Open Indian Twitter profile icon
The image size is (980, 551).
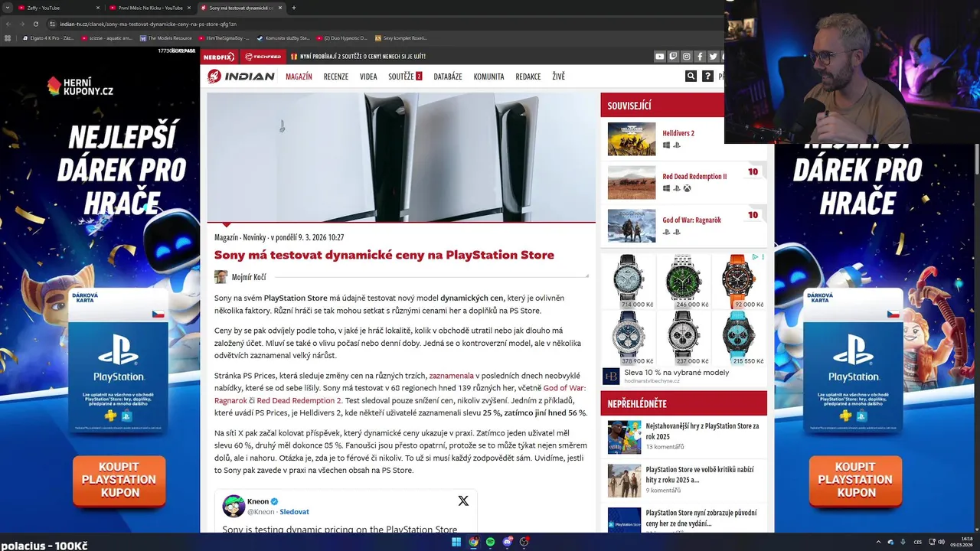point(714,57)
